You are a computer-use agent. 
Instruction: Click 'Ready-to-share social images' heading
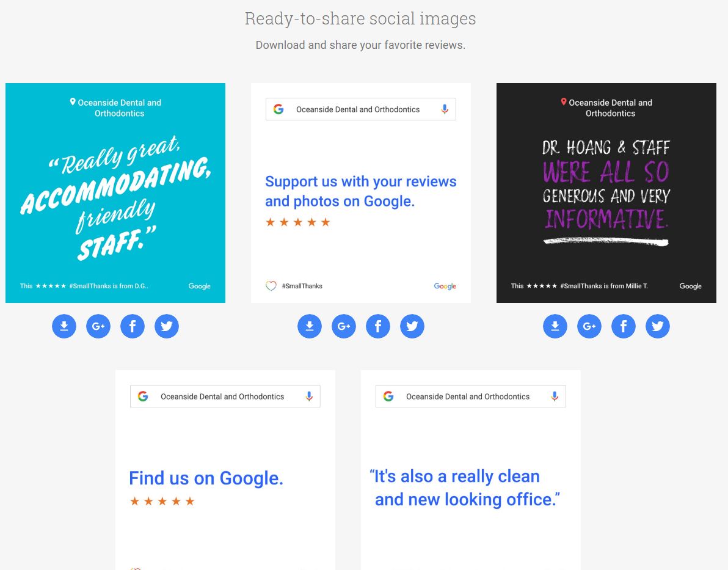(360, 18)
